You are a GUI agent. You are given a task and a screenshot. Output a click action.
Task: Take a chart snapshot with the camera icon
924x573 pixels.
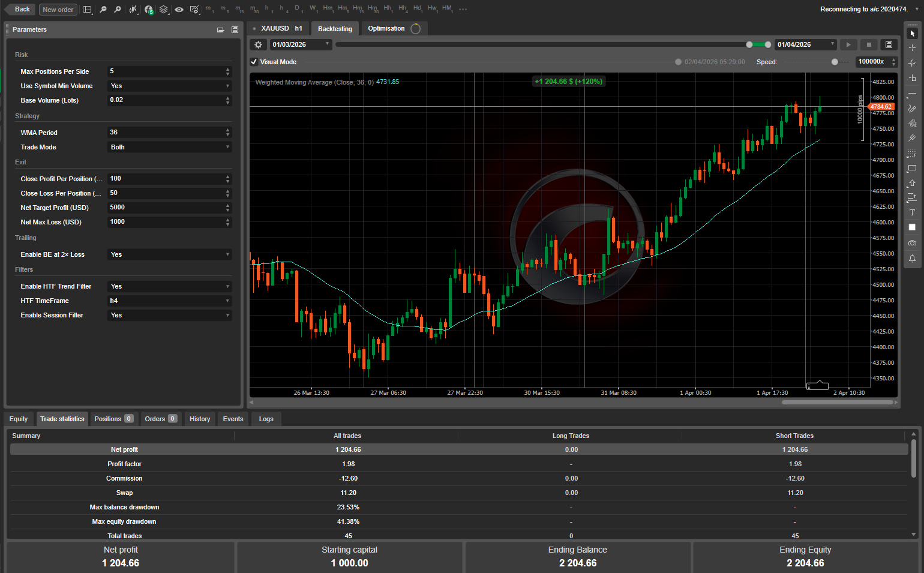coord(912,243)
